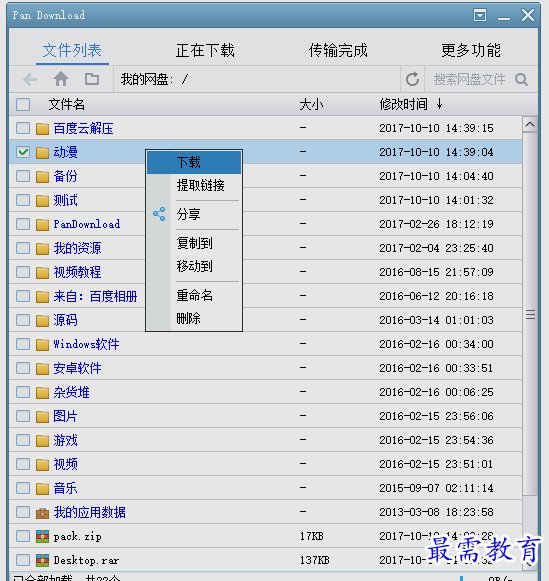Check the PanDownload row checkbox
This screenshot has height=581, width=549.
tap(23, 224)
